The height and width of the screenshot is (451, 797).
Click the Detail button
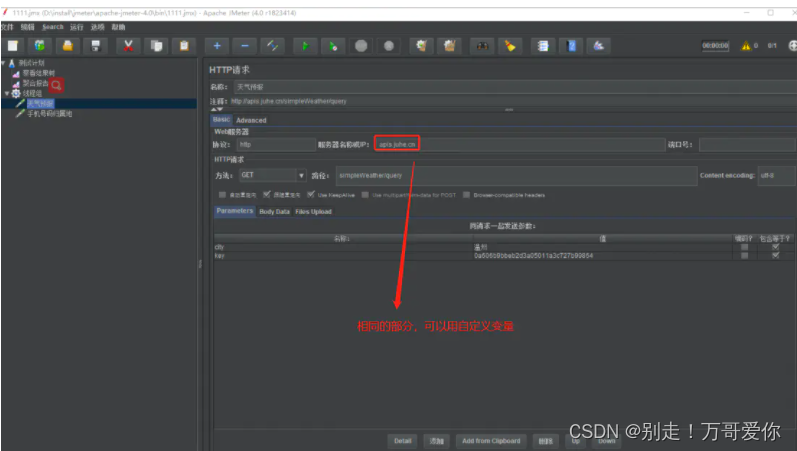click(x=403, y=441)
